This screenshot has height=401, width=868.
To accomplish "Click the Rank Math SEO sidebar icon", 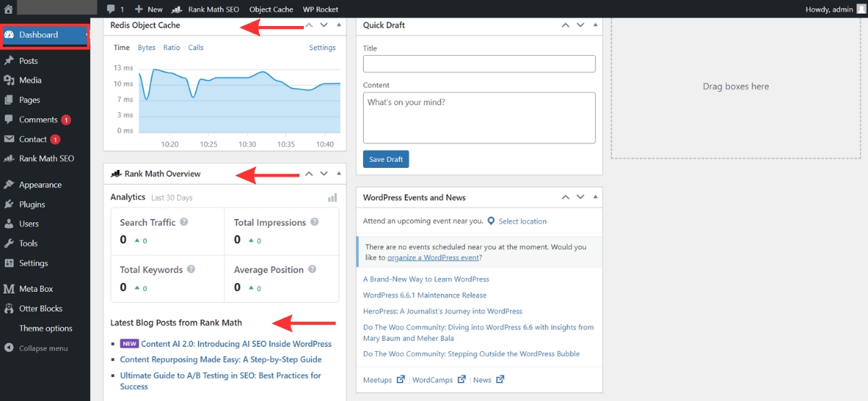I will tap(9, 159).
